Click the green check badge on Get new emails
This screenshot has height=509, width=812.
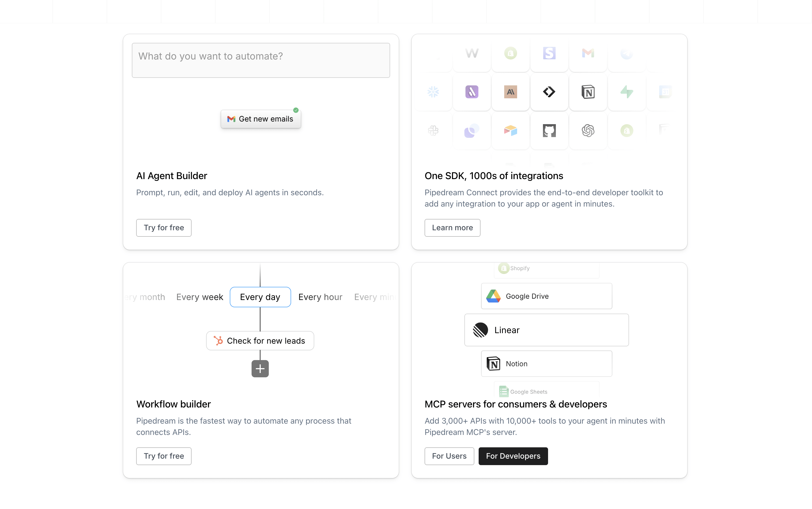[296, 110]
